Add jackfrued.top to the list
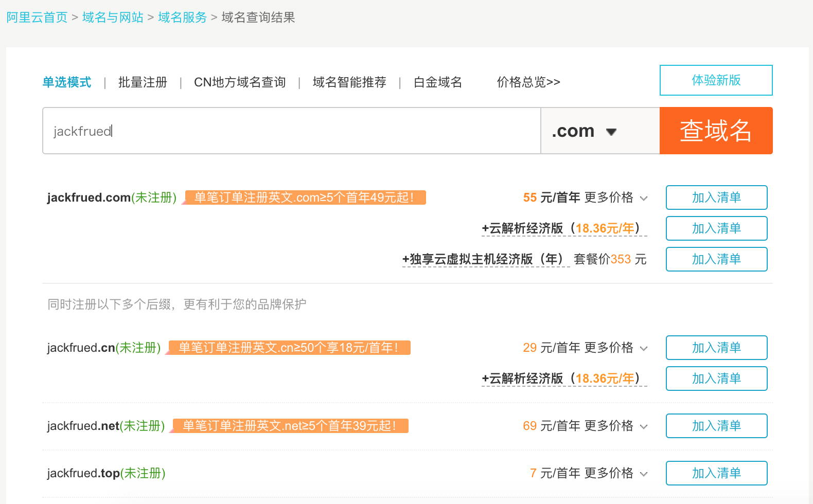The height and width of the screenshot is (504, 813). [x=716, y=473]
